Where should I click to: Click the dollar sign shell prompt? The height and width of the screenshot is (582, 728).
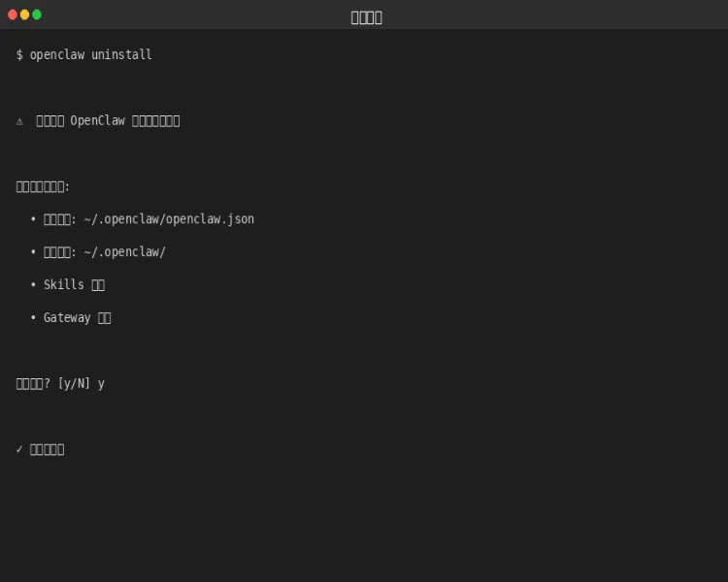(19, 55)
